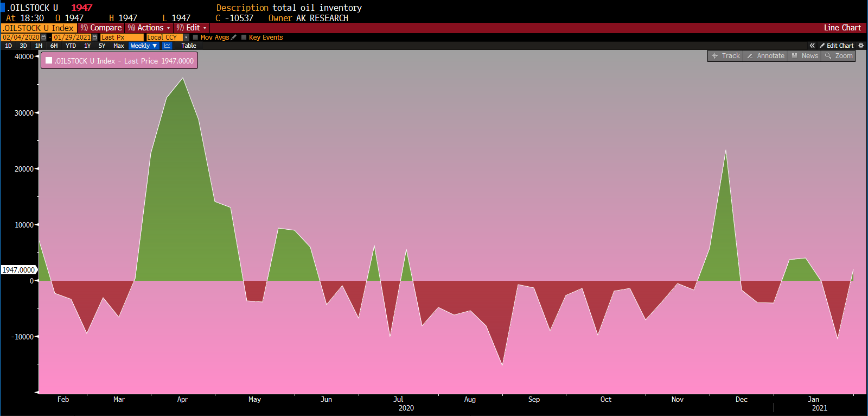Click the pencil icon beside Mov Avgs
Image resolution: width=868 pixels, height=416 pixels.
point(234,37)
